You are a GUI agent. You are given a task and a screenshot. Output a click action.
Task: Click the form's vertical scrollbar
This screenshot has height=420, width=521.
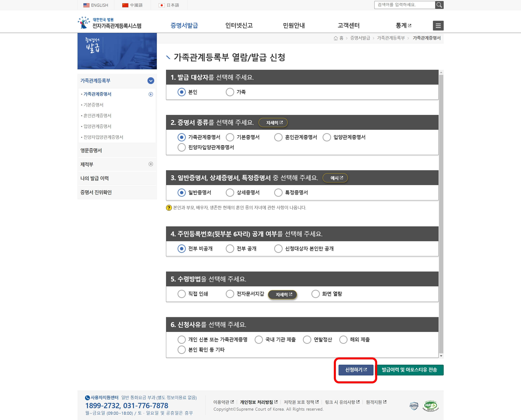coord(441,213)
